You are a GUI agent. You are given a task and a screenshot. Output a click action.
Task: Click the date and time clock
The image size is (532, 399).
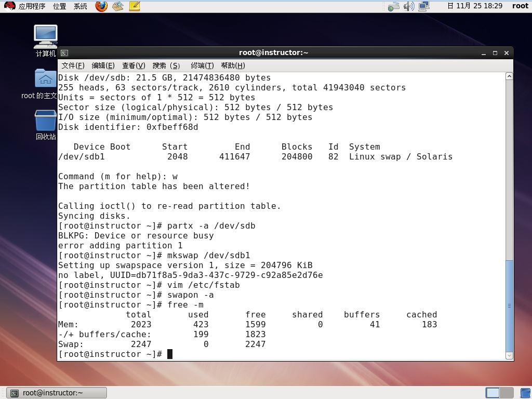pyautogui.click(x=475, y=6)
